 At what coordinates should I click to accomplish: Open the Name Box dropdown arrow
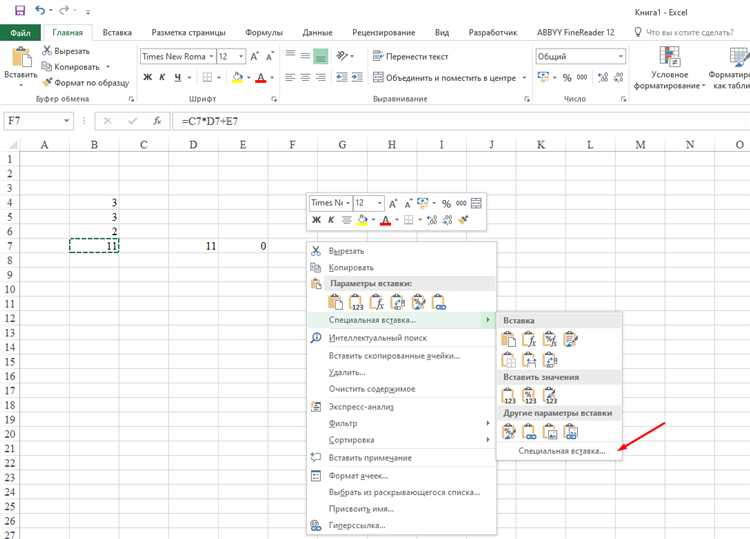(66, 121)
